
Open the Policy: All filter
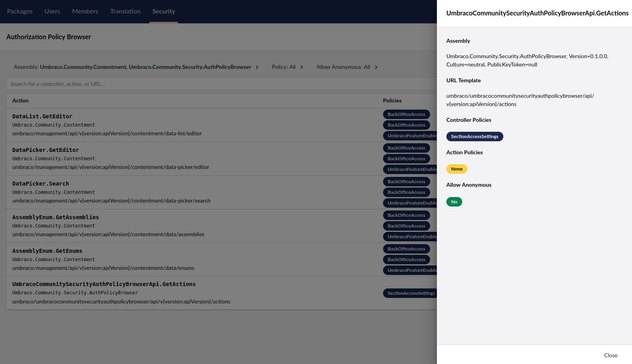pos(287,67)
